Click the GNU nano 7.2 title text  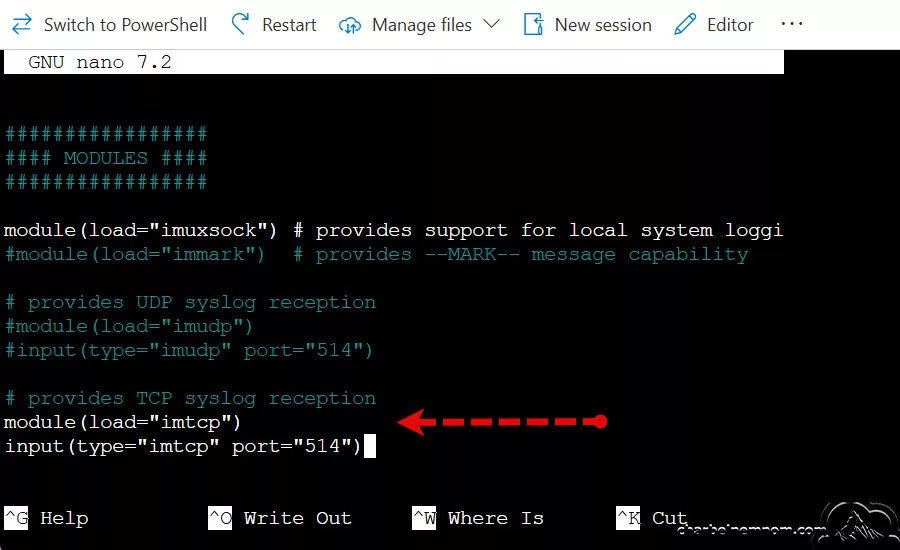(100, 62)
